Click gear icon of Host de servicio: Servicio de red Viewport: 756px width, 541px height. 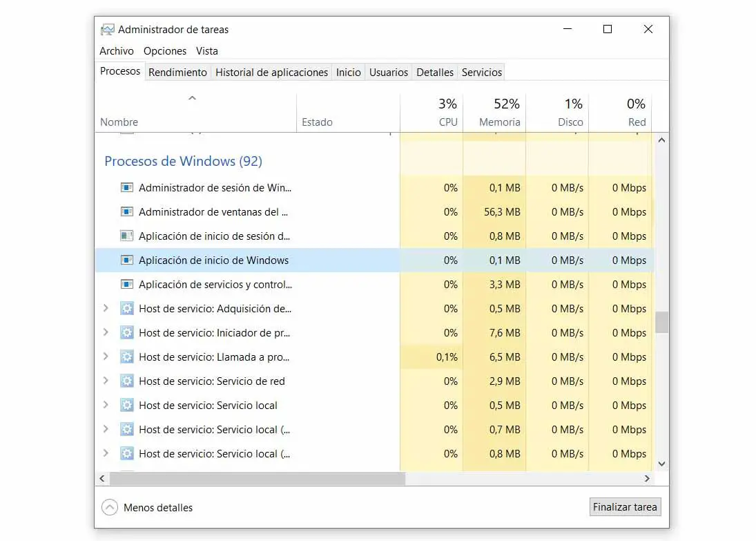127,381
